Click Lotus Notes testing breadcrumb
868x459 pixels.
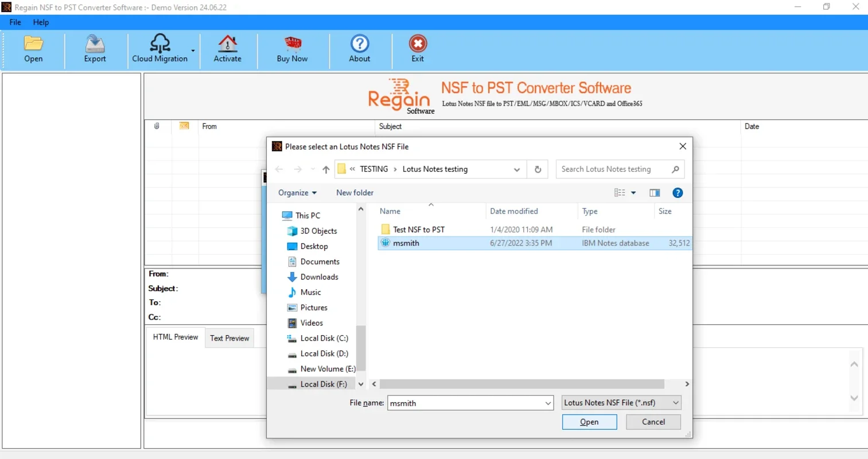435,169
